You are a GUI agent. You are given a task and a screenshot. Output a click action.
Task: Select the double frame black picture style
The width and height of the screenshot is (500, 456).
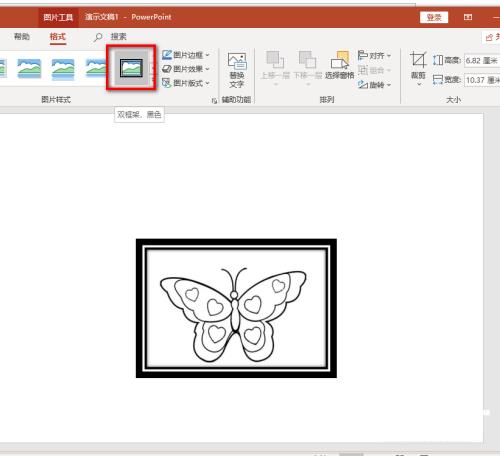pos(131,68)
